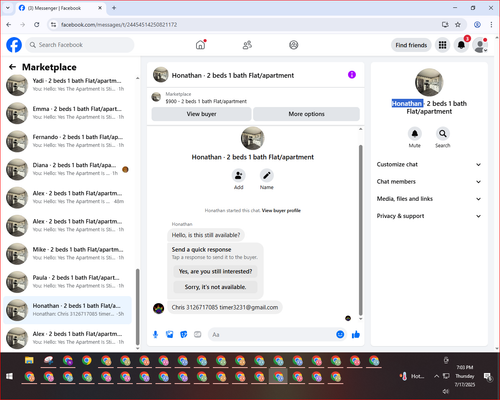This screenshot has height=400, width=500.
Task: Mute the conversation with the bell icon
Action: [415, 134]
